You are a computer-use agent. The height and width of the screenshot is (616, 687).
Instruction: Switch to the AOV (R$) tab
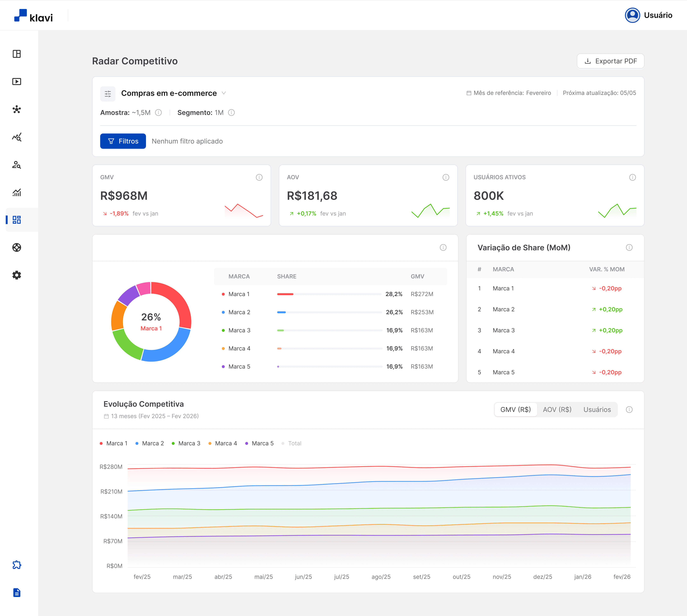tap(557, 410)
